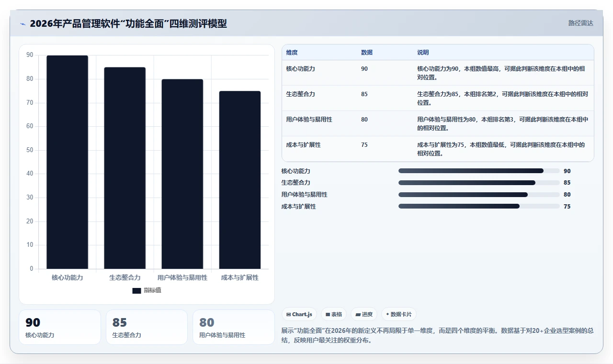Click the description starting 用户体验与易用性为80
613x364 pixels.
point(502,124)
